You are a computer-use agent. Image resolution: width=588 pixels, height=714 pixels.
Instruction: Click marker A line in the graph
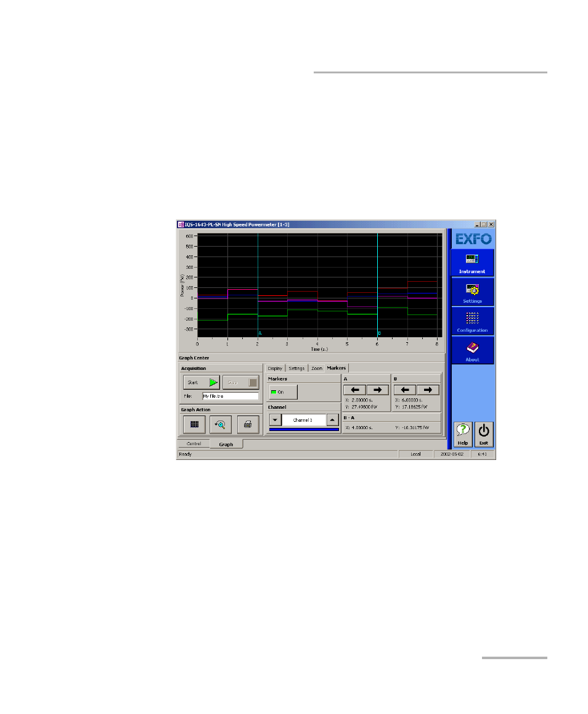[258, 285]
